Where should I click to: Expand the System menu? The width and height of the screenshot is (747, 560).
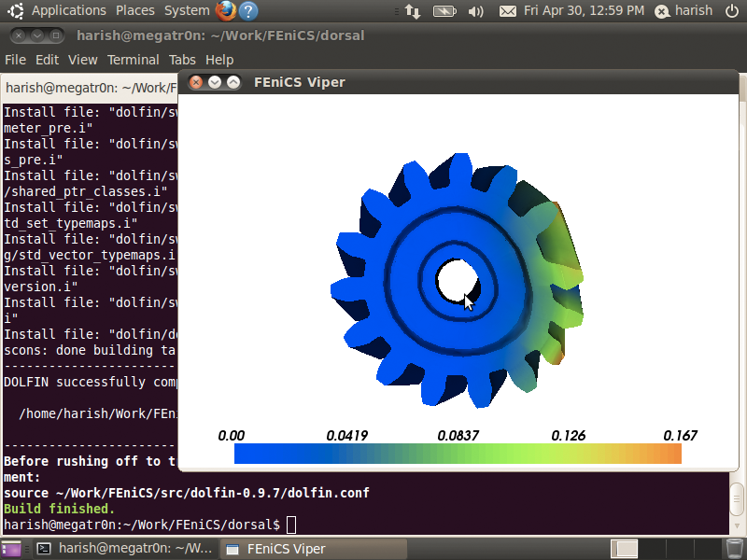point(187,11)
